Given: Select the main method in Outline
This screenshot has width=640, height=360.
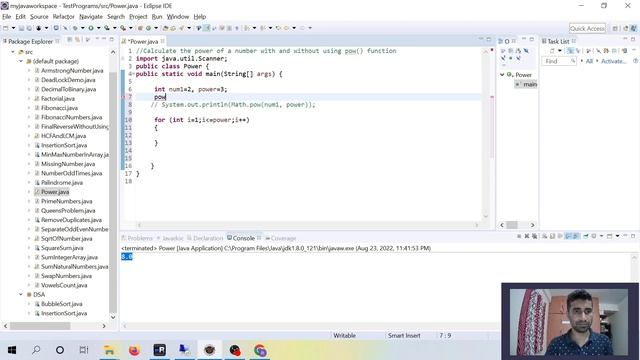Looking at the screenshot, I should coord(526,84).
